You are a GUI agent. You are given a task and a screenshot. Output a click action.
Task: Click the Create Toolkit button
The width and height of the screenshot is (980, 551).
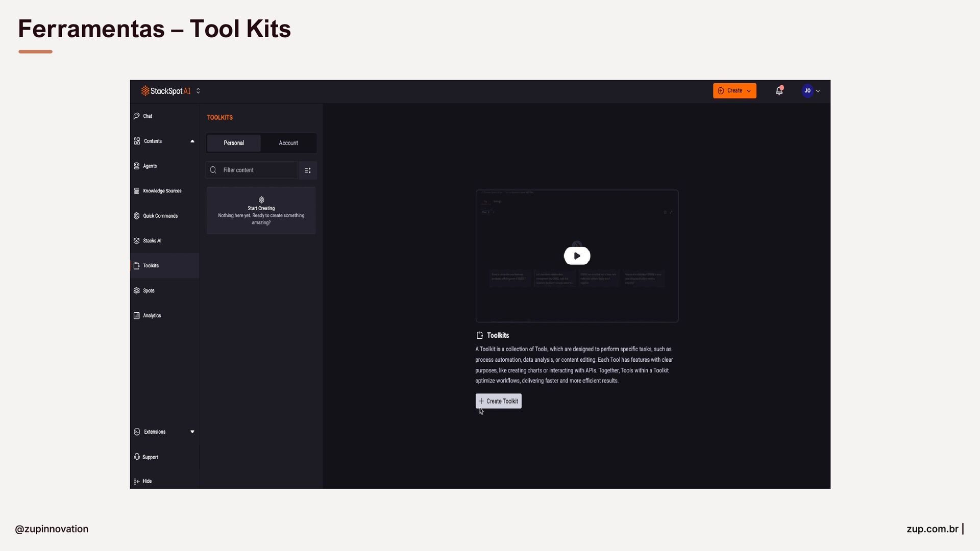pyautogui.click(x=498, y=402)
